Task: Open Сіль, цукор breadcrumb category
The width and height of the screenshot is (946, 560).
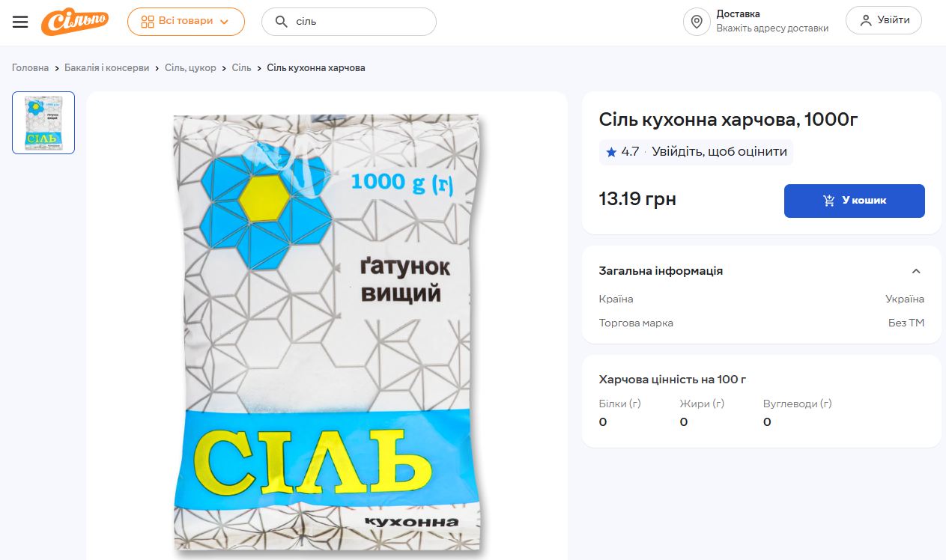Action: point(190,68)
